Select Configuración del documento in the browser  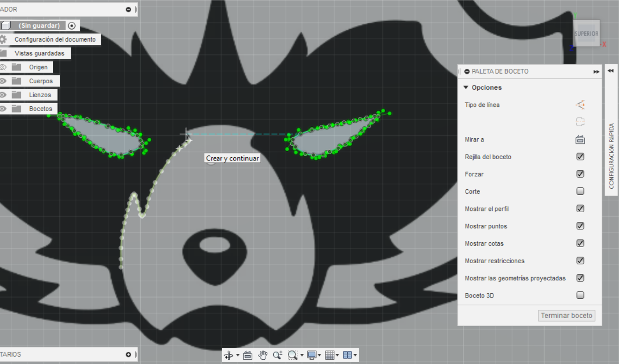[55, 39]
